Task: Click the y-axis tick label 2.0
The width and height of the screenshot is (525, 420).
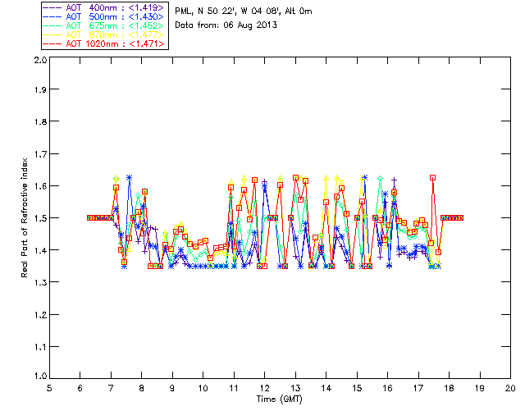Action: tap(40, 60)
